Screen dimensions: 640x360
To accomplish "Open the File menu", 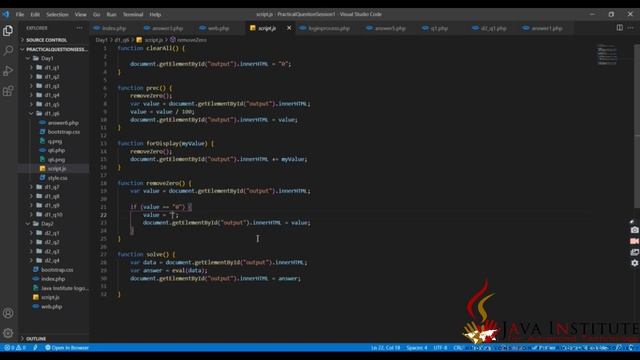I will (x=20, y=14).
